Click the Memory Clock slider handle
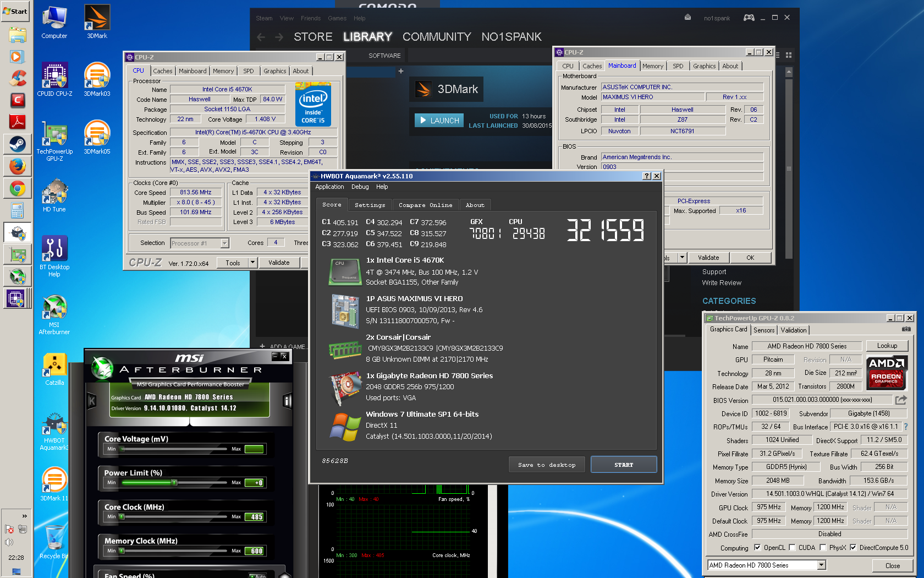This screenshot has width=924, height=578. click(x=122, y=550)
